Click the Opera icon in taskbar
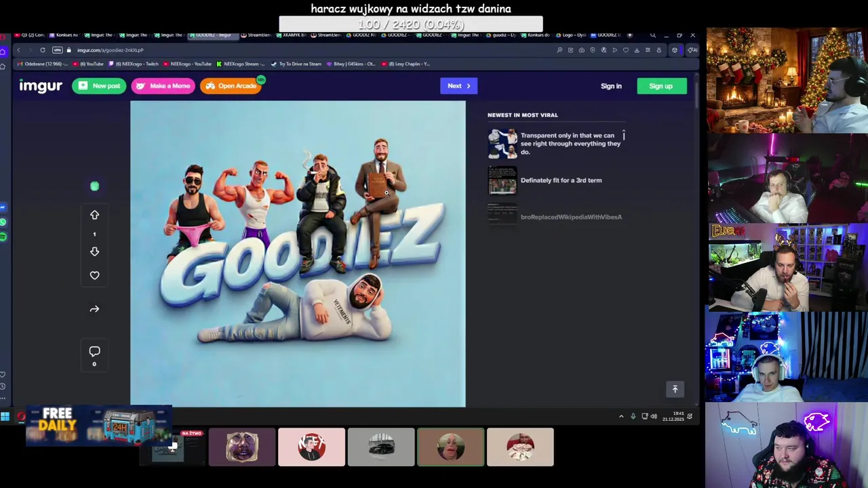Viewport: 868px width, 488px height. pos(21,416)
